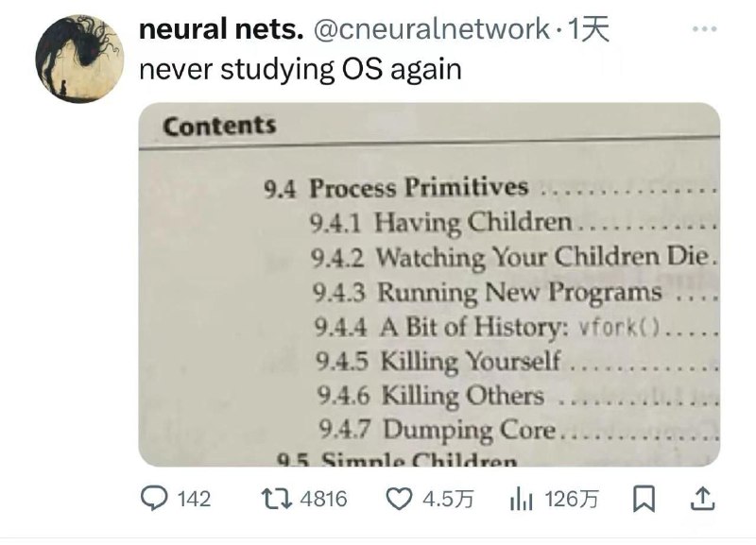
Task: Click the 4.5万 like count
Action: 448,499
